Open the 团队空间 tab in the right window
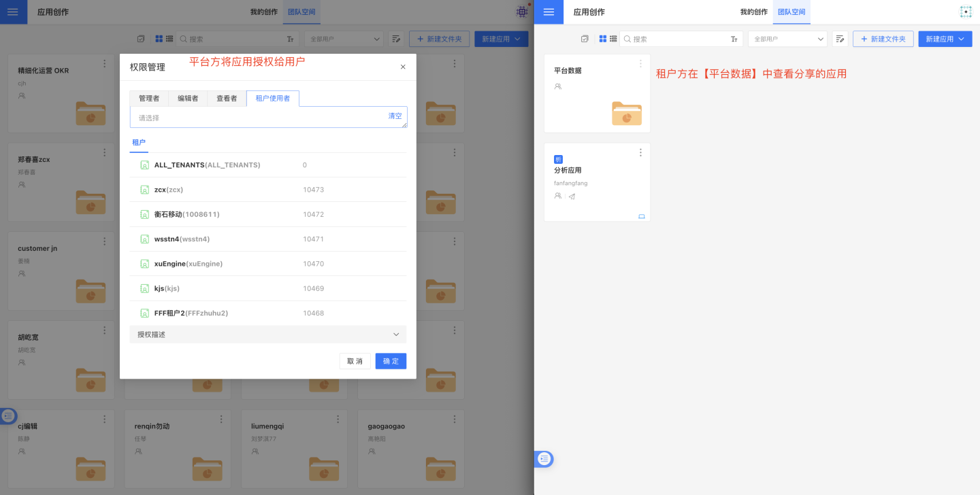Viewport: 980px width, 495px height. pyautogui.click(x=791, y=12)
